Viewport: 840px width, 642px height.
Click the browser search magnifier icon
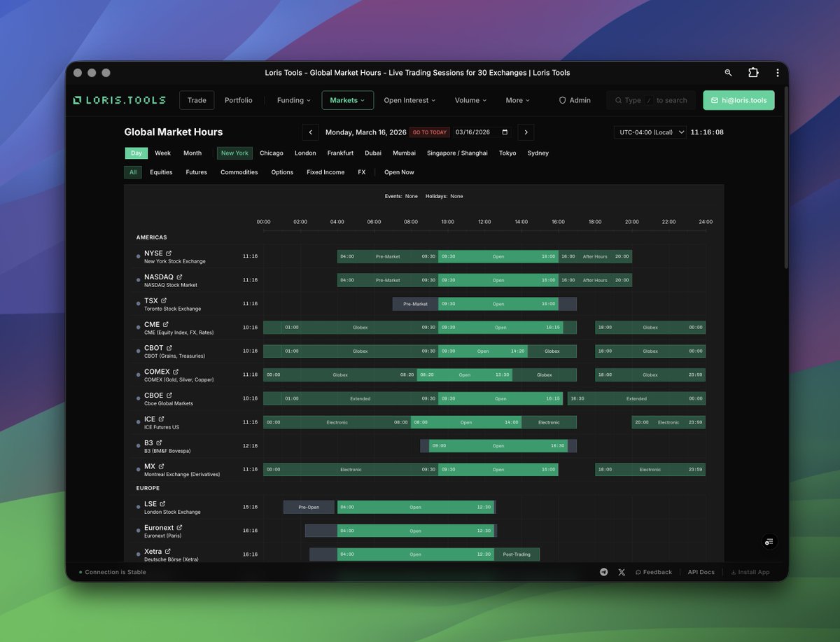coord(728,73)
